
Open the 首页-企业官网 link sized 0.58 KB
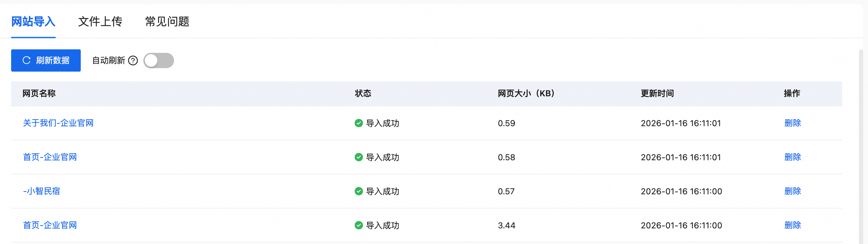50,157
